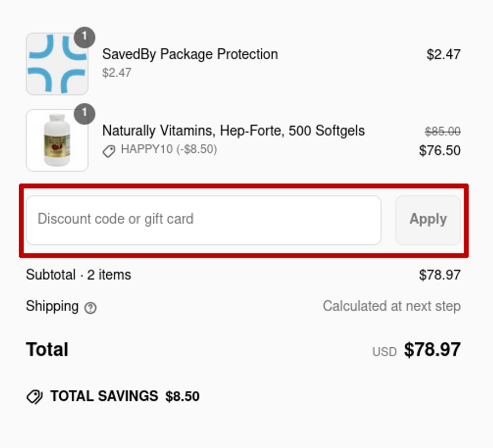The width and height of the screenshot is (493, 448).
Task: Click the Shipping label text
Action: click(x=52, y=306)
